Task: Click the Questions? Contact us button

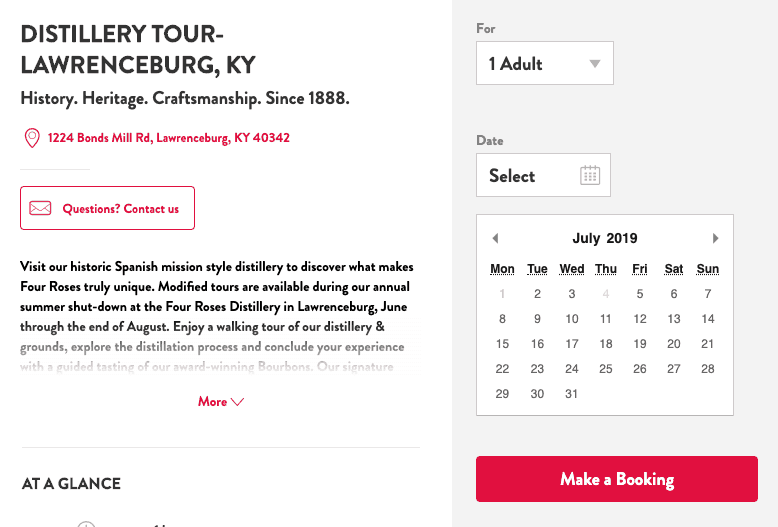Action: coord(107,209)
